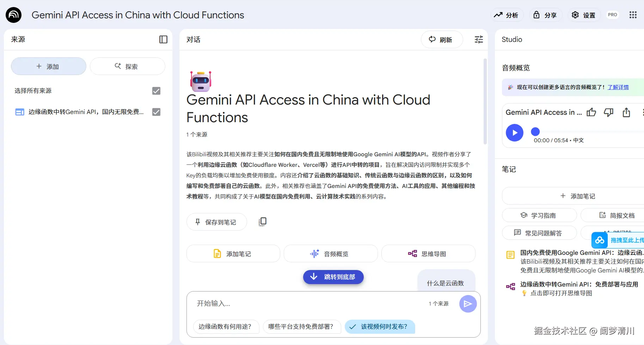Click the mind map icon beside the note
Viewport: 644px width, 345px height.
pyautogui.click(x=510, y=287)
